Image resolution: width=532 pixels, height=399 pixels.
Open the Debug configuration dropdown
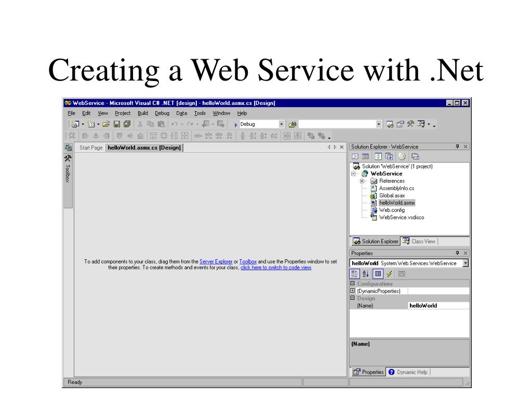coord(281,124)
